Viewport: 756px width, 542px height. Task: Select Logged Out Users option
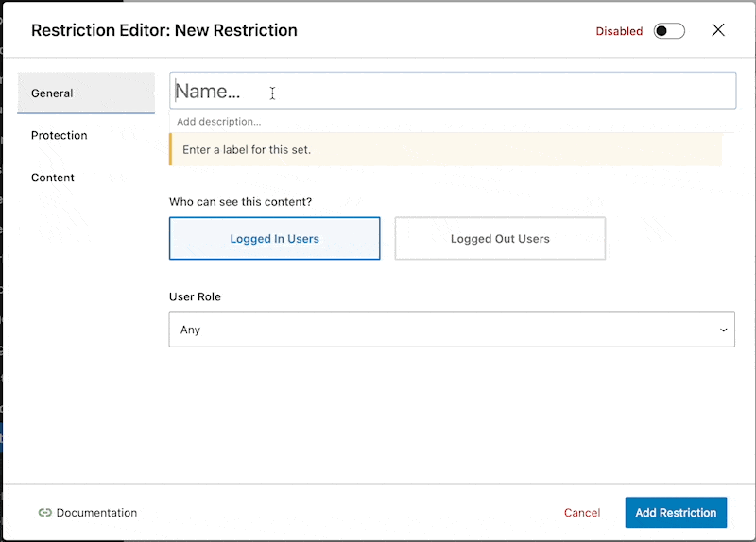pyautogui.click(x=500, y=239)
